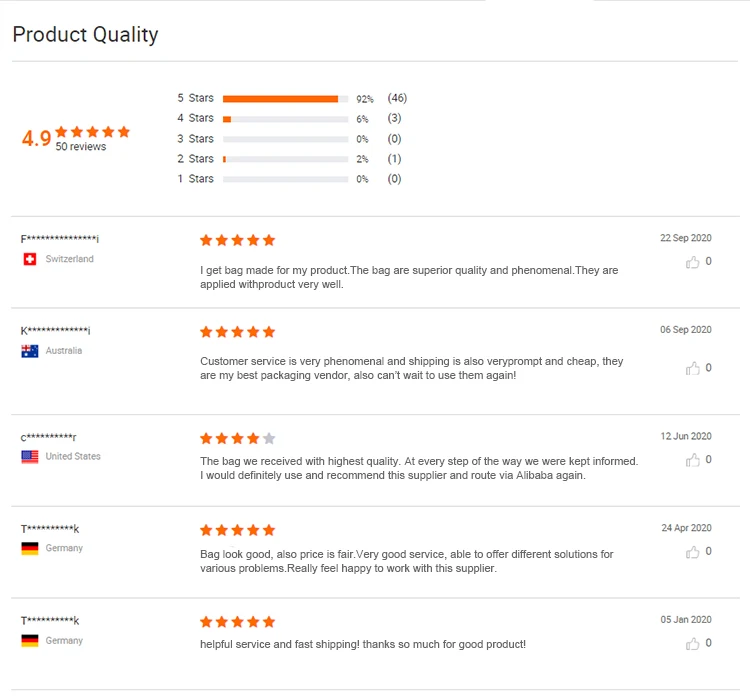Click thumbs-up on Australia review

click(692, 368)
